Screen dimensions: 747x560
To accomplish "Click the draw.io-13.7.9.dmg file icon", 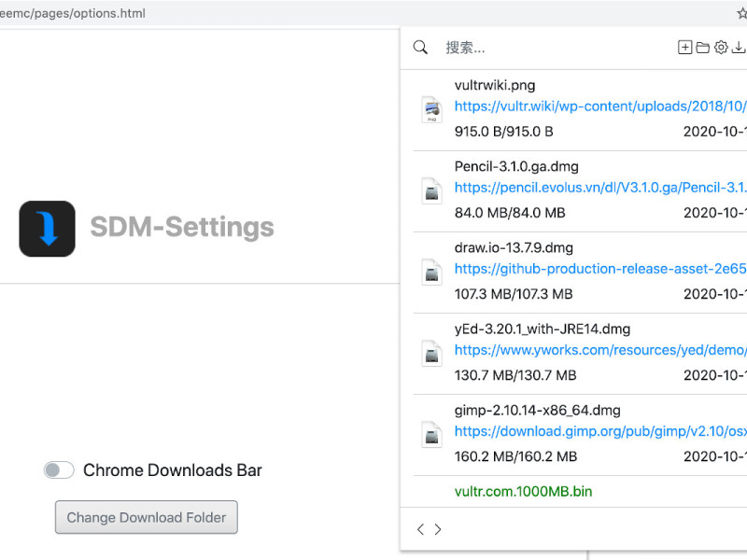I will (431, 272).
